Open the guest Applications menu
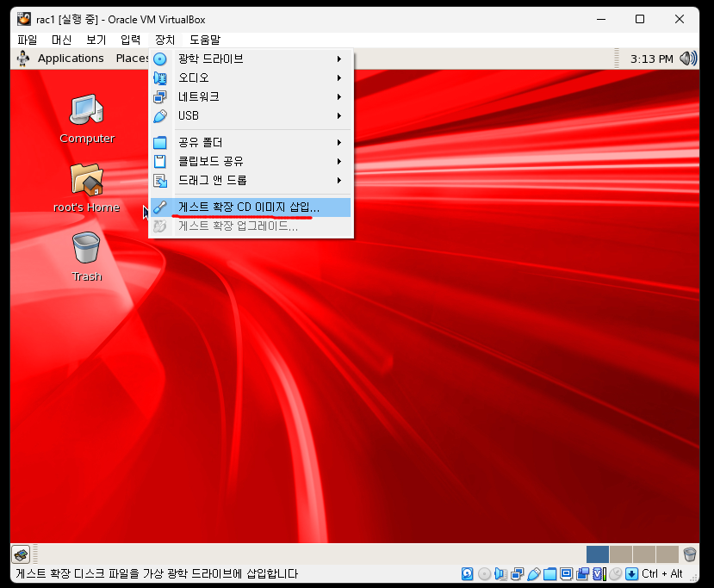Screen dimensions: 714x588 coord(71,59)
